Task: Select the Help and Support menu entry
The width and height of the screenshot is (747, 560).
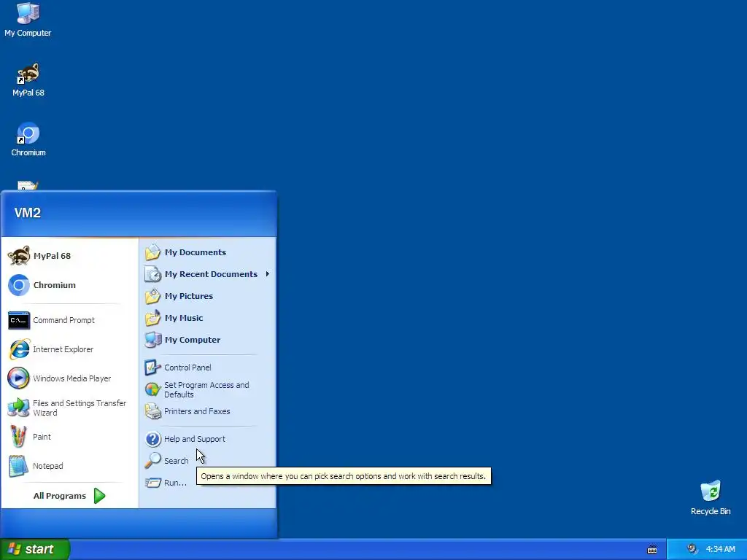Action: click(x=194, y=439)
